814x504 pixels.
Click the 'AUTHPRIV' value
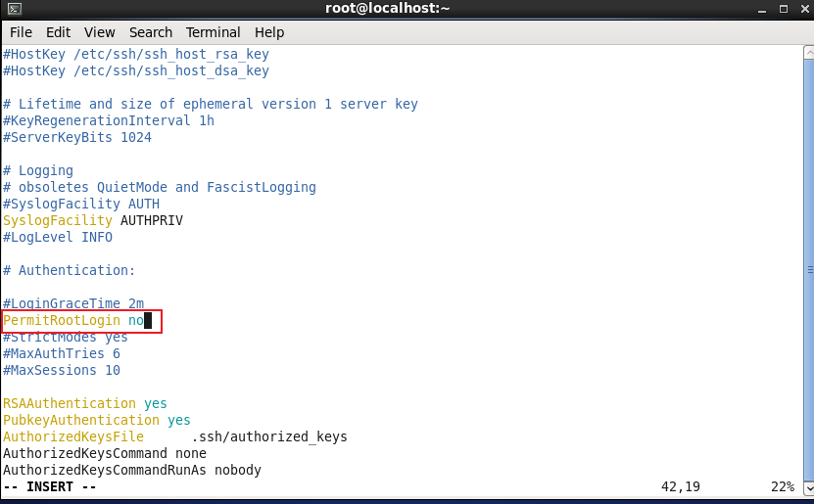tap(152, 220)
